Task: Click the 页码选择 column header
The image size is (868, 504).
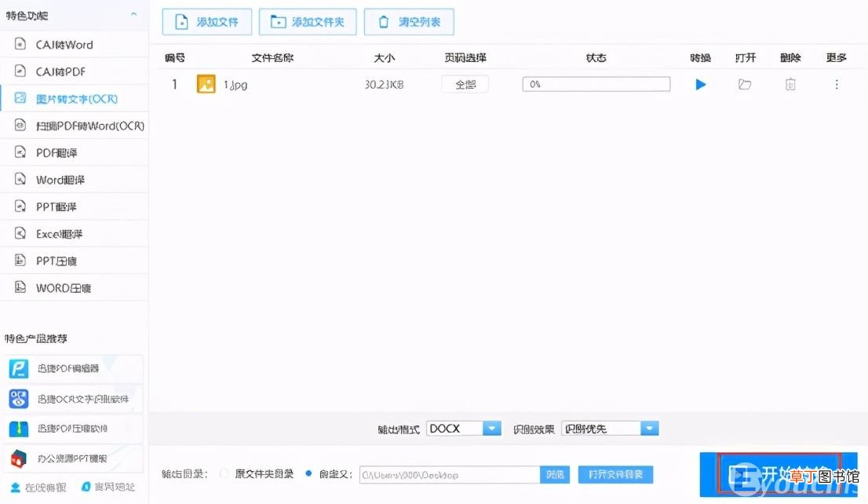Action: [x=465, y=57]
